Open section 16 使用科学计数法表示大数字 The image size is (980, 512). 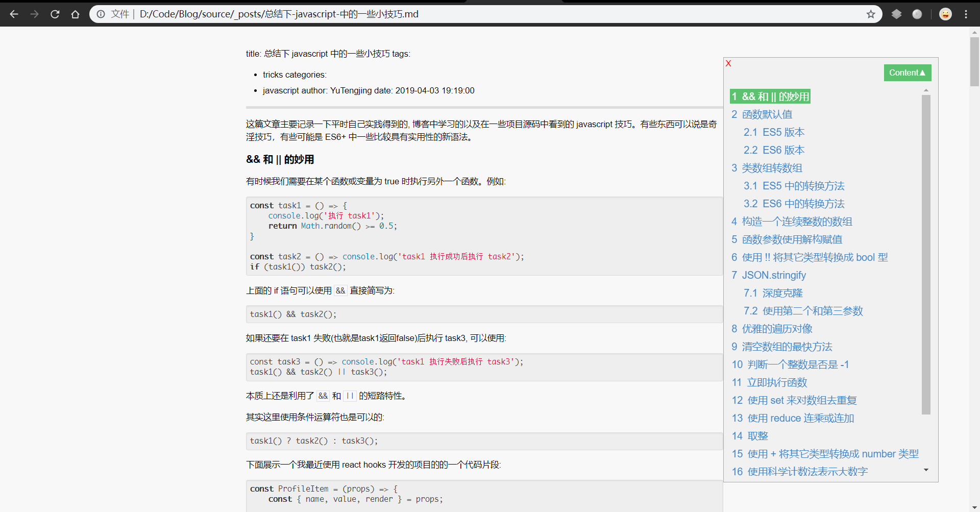[799, 472]
